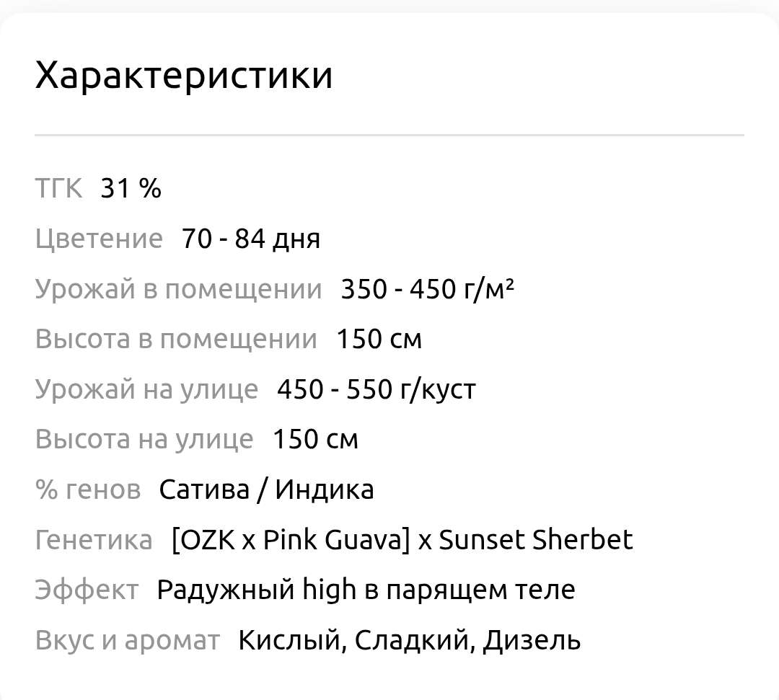The width and height of the screenshot is (779, 700).
Task: Click the Урожай в помещении label
Action: [178, 289]
